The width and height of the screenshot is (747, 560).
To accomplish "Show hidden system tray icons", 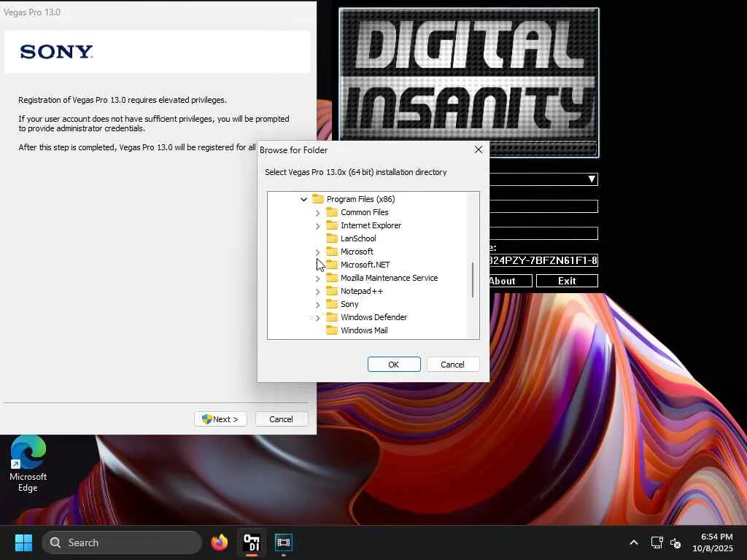I will point(634,542).
